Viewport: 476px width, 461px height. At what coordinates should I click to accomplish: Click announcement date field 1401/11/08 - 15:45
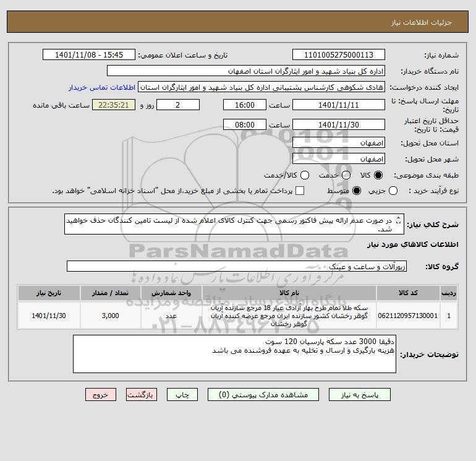click(89, 55)
